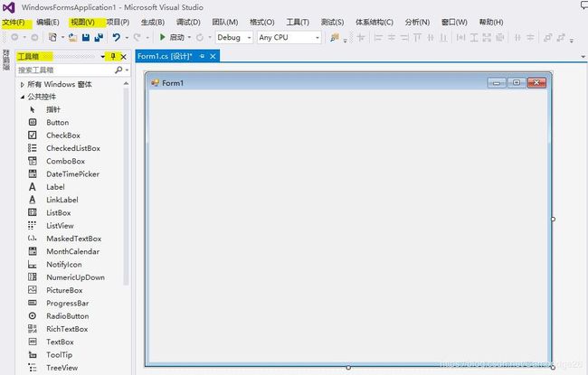
Task: Select the PictureBox control icon
Action: 33,290
